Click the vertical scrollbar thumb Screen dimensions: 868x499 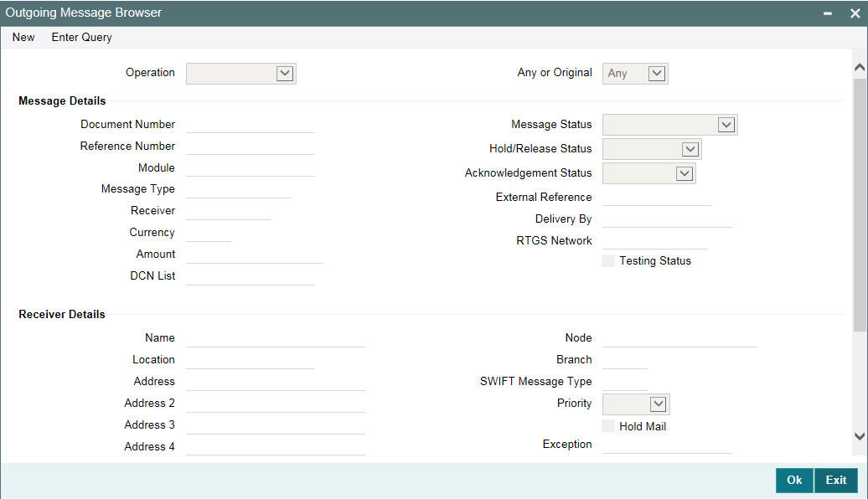coord(860,204)
